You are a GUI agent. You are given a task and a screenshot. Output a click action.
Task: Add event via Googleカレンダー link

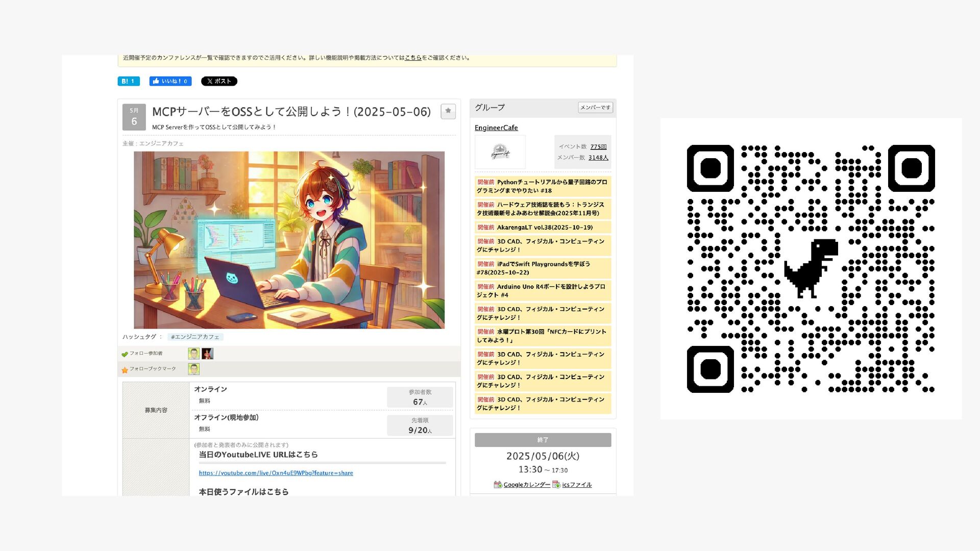click(x=526, y=485)
